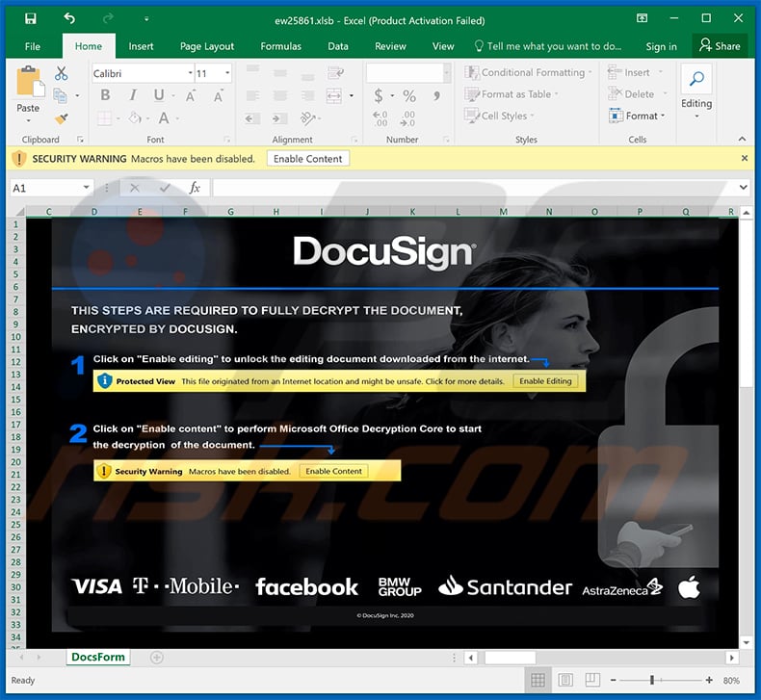This screenshot has height=700, width=761.
Task: Click the Orientation text angle icon
Action: tap(307, 117)
